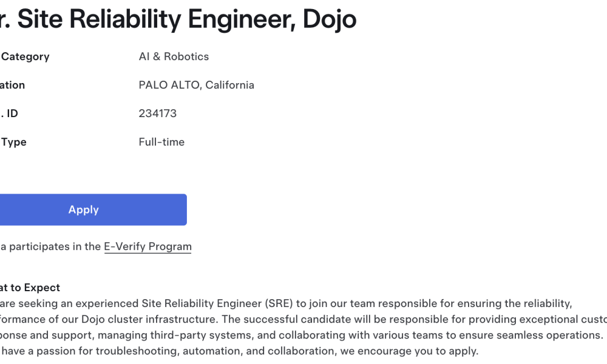Click the Full-time job type value
Viewport: 607px width, 364px height.
coord(161,142)
